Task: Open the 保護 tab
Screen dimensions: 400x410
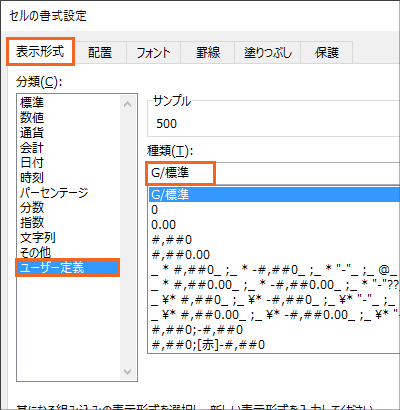Action: click(x=327, y=53)
